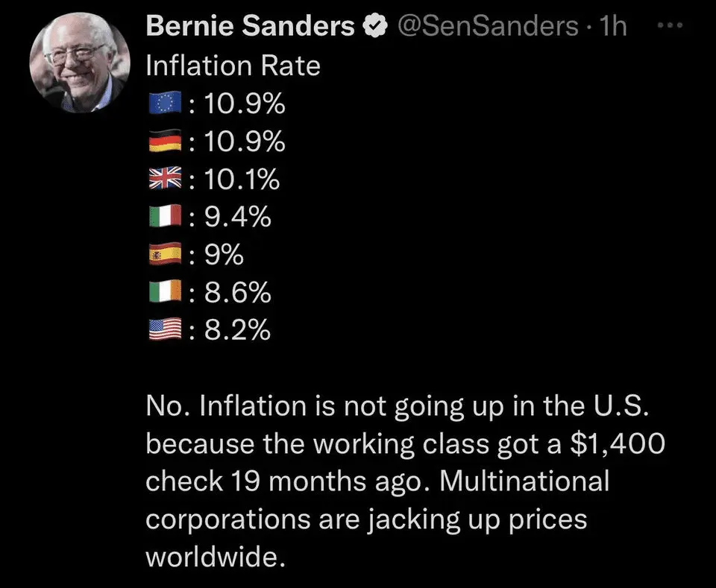The height and width of the screenshot is (588, 716).
Task: Click the Spanish flag emoji
Action: (166, 256)
